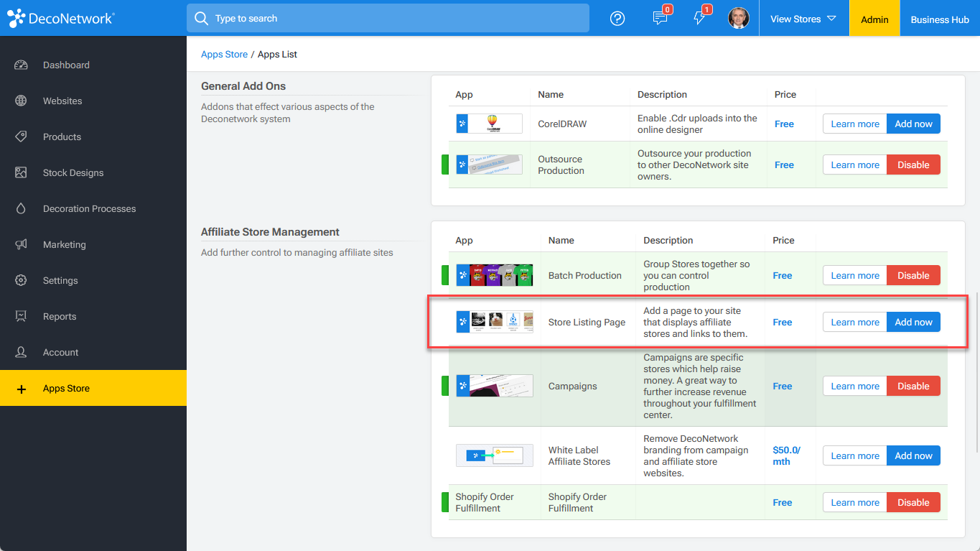Open the help question mark icon
The image size is (980, 551).
(617, 19)
